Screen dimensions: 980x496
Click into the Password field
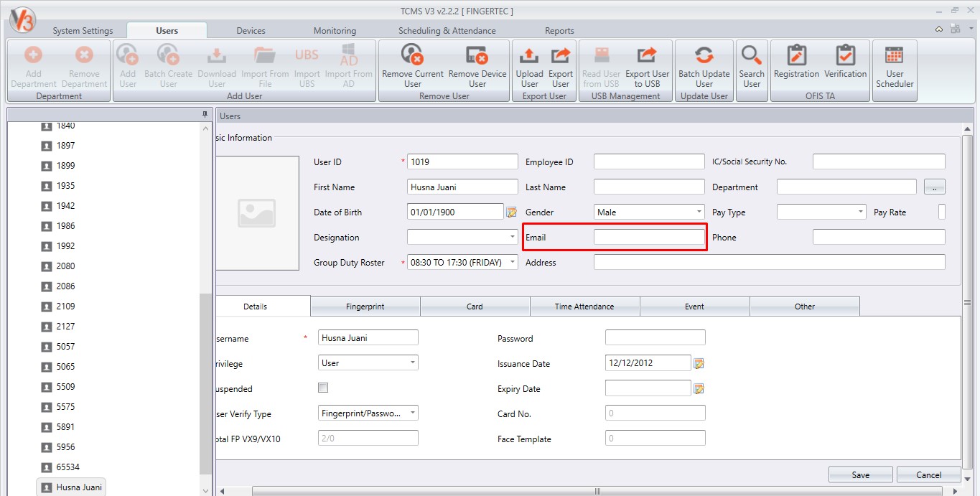click(x=655, y=337)
